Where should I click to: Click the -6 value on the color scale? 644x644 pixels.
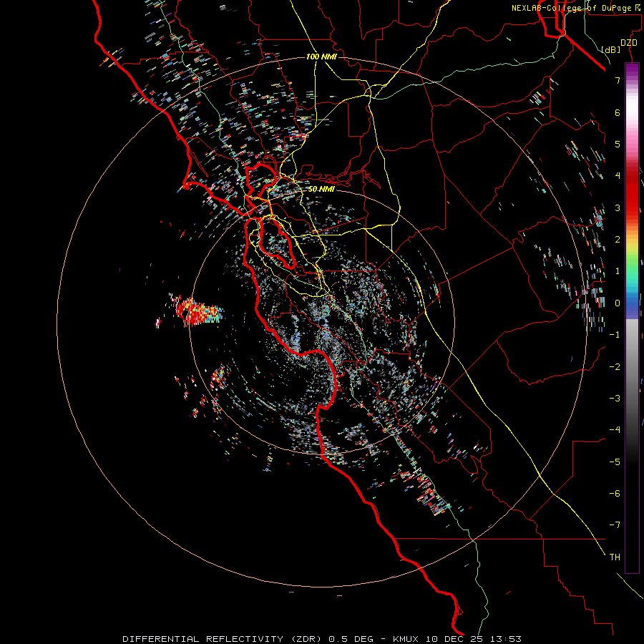615,494
